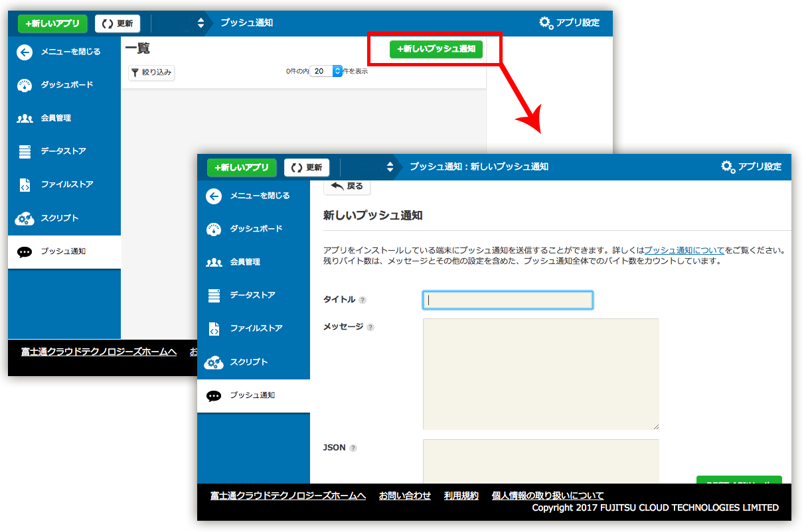Select プッシュ通知 in front window menu

tap(252, 395)
